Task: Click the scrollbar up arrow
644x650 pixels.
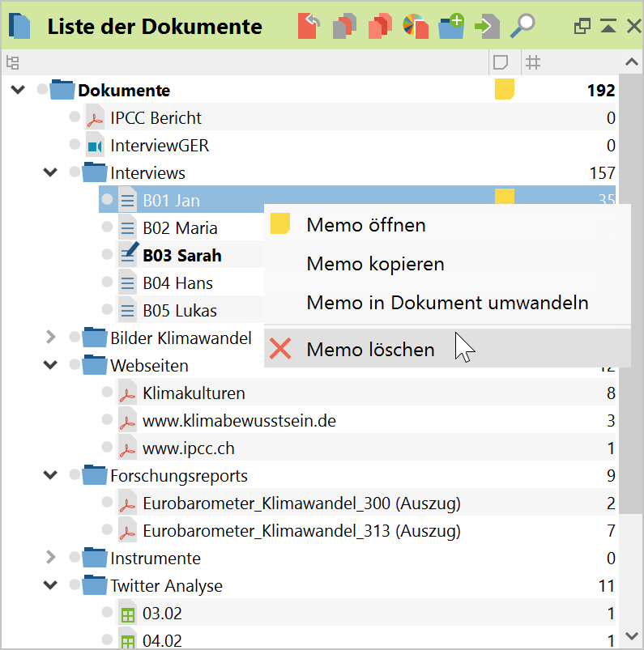Action: point(631,62)
